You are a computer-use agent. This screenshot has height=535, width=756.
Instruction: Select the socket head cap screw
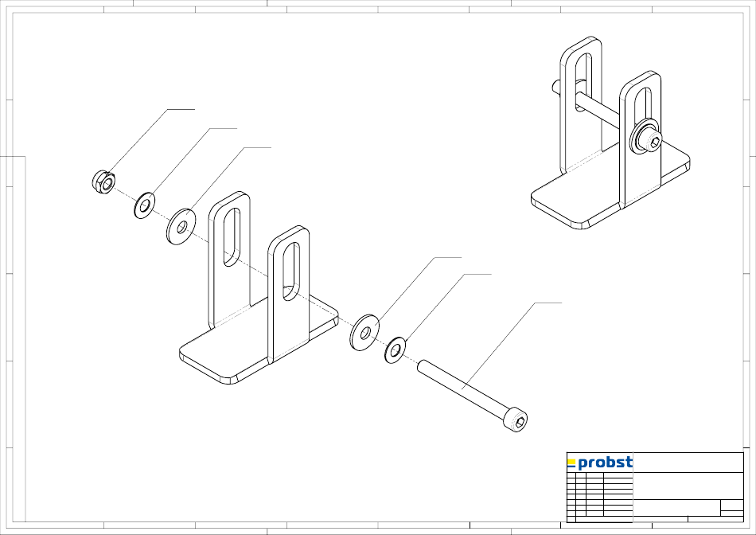[x=472, y=395]
